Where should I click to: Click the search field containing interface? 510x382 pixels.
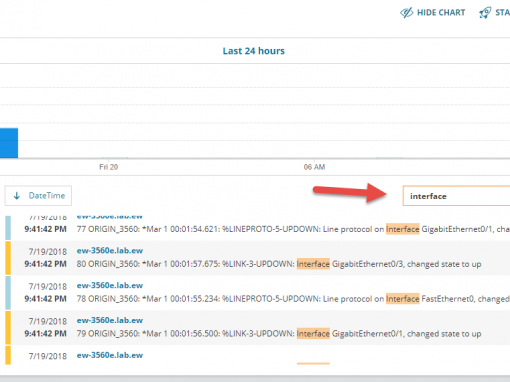456,196
